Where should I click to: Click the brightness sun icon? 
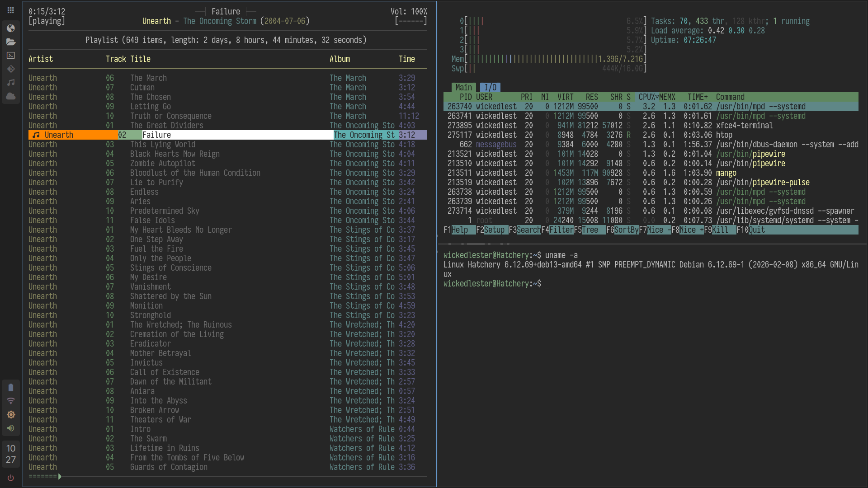(11, 415)
